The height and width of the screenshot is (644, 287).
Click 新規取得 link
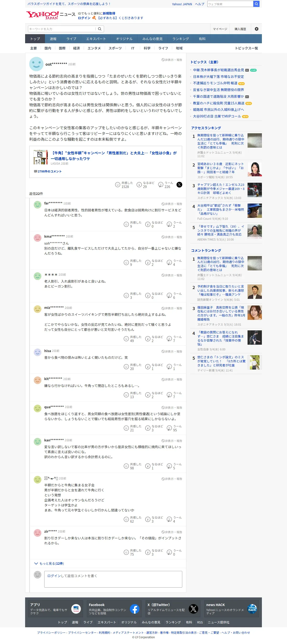pyautogui.click(x=109, y=14)
